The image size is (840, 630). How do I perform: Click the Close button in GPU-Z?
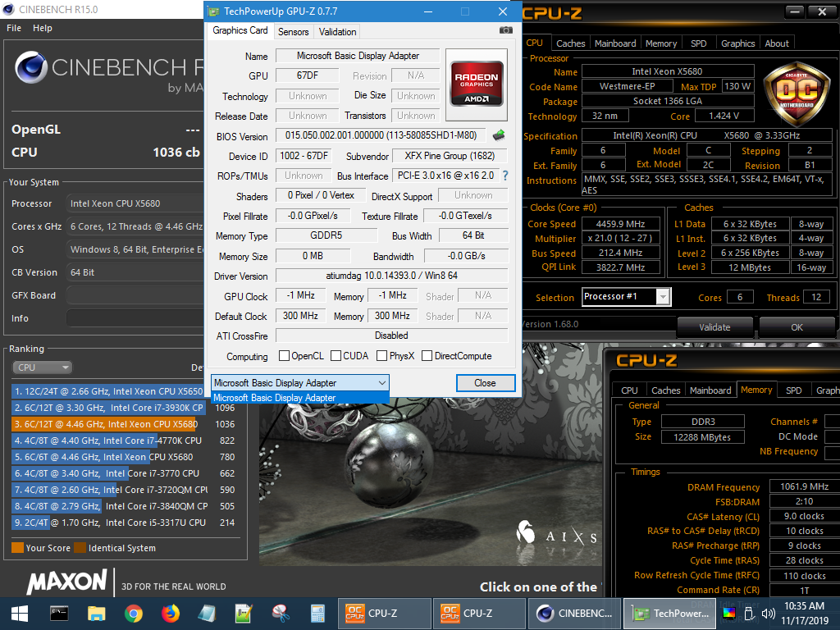click(x=486, y=382)
